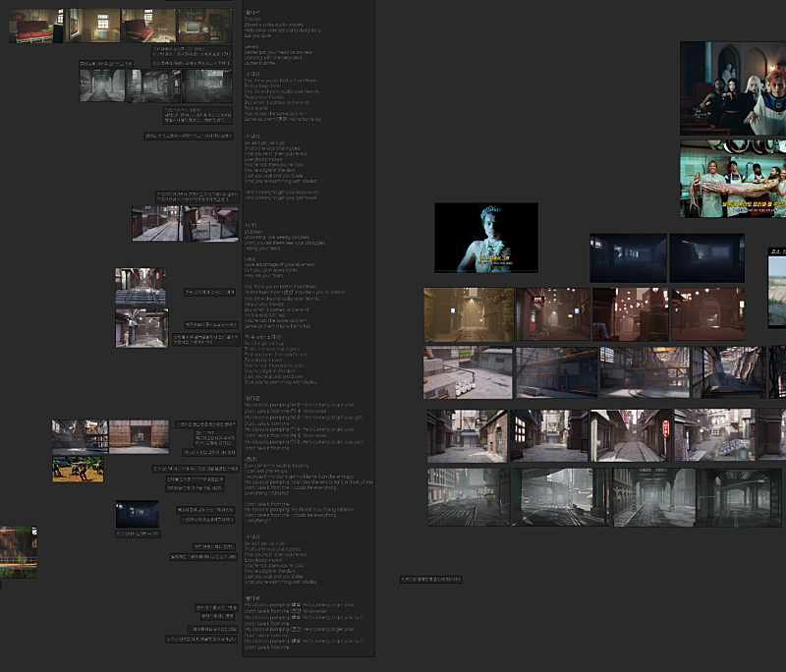Click the room image with bright window
This screenshot has width=786, height=672.
pyautogui.click(x=92, y=26)
